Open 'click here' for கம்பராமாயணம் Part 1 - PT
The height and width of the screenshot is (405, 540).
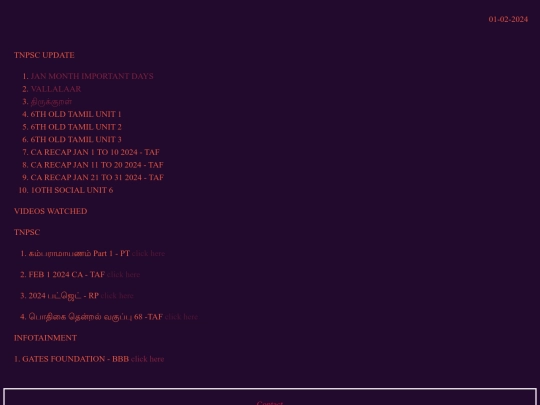[148, 253]
